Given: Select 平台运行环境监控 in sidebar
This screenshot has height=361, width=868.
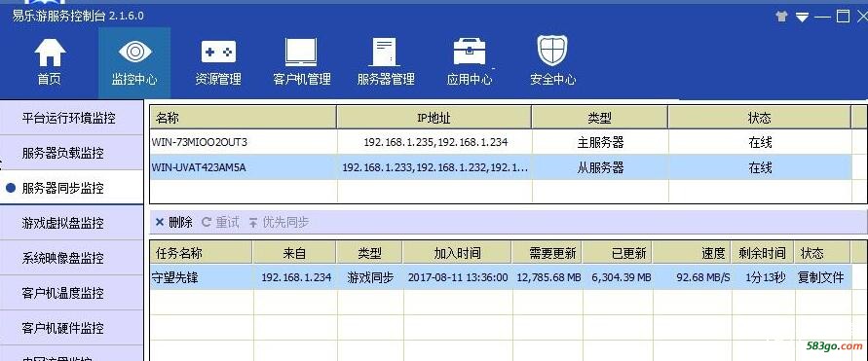Looking at the screenshot, I should [71, 118].
